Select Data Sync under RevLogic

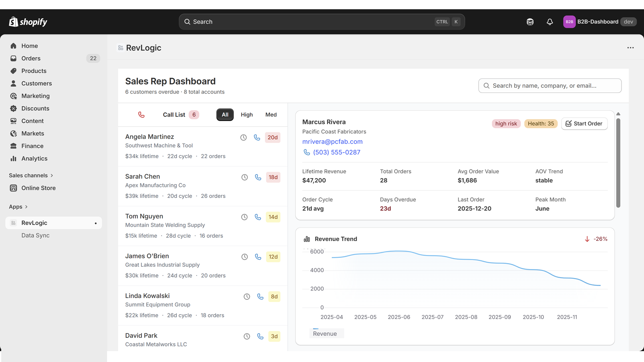pyautogui.click(x=35, y=235)
